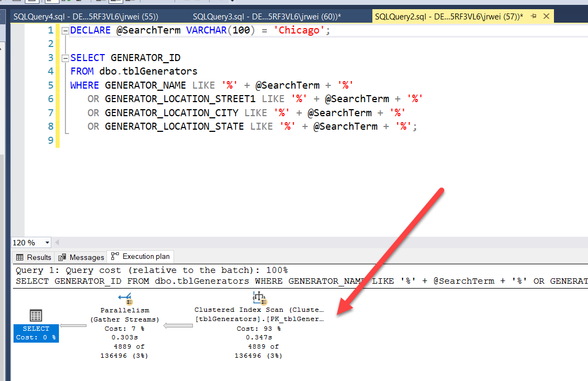Viewport: 588px width, 381px height.
Task: Click dbo.tblGenerators in the FROM clause
Action: coord(148,71)
